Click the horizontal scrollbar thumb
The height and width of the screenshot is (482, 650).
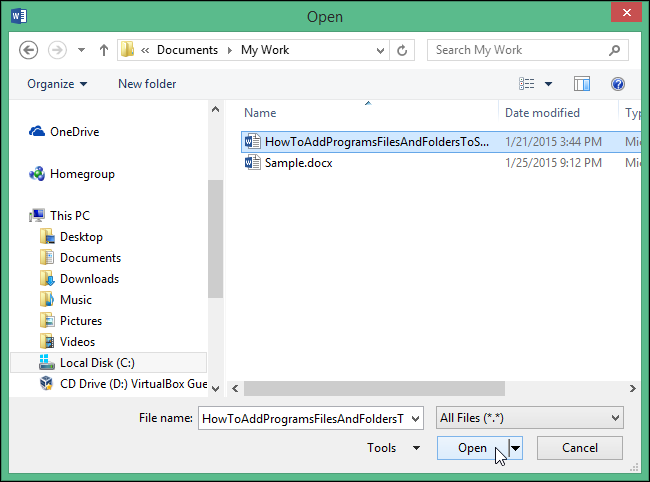tap(374, 388)
